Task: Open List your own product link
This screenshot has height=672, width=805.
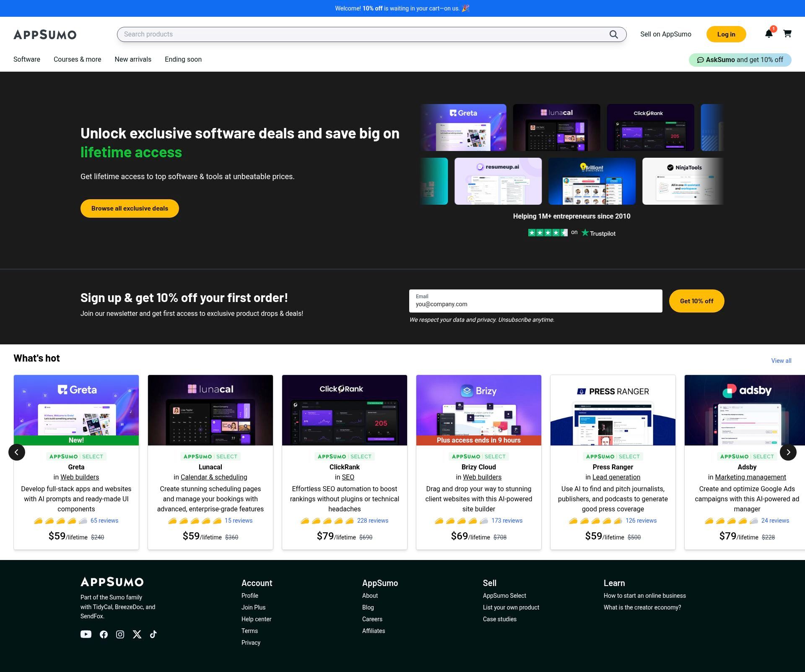Action: click(511, 607)
